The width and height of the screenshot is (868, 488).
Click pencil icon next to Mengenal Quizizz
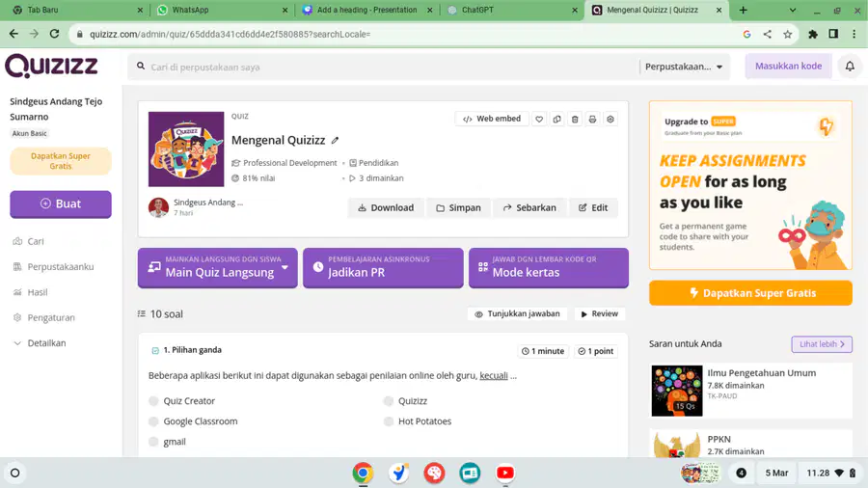coord(335,141)
